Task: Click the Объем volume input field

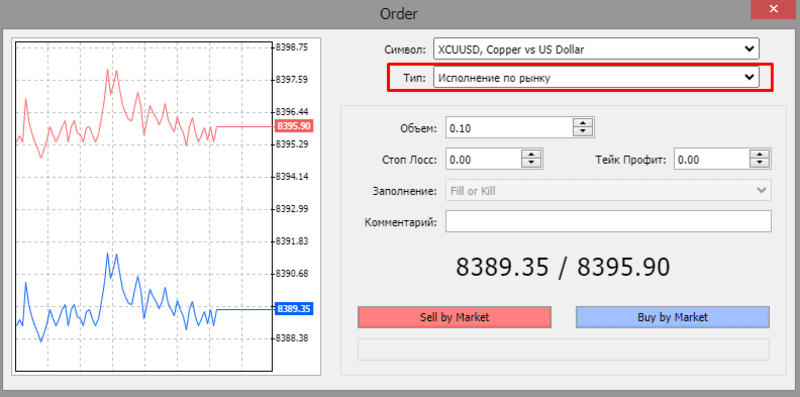Action: coord(509,128)
